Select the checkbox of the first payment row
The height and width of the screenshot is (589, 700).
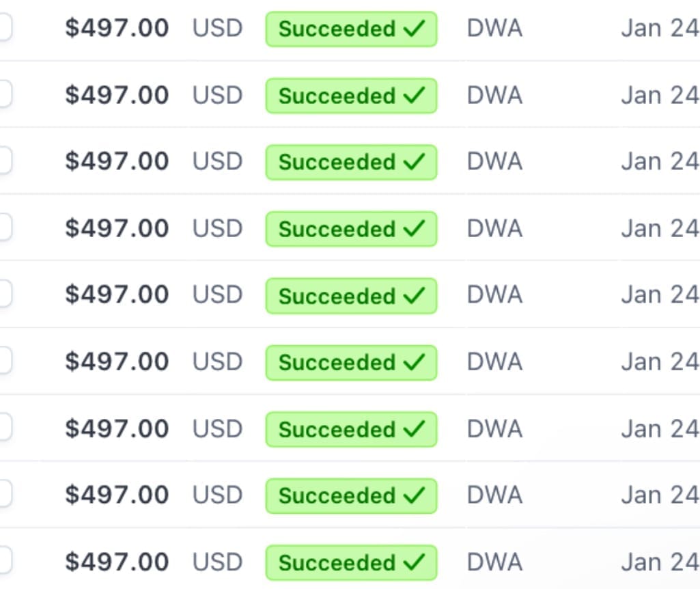5,27
